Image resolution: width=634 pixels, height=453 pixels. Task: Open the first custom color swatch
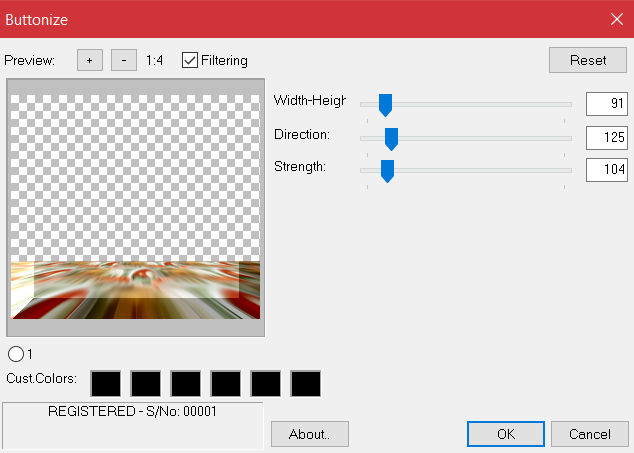pos(106,383)
